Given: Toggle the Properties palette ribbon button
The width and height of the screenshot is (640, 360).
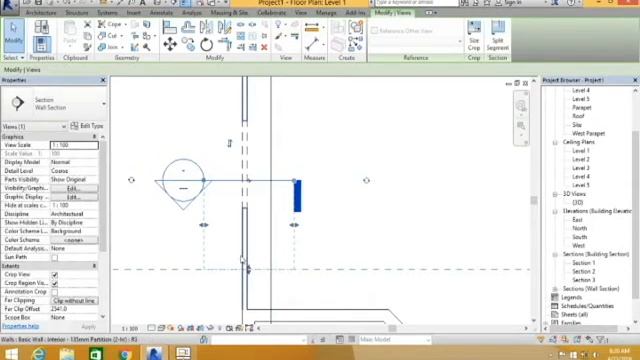Looking at the screenshot, I should pos(42,44).
